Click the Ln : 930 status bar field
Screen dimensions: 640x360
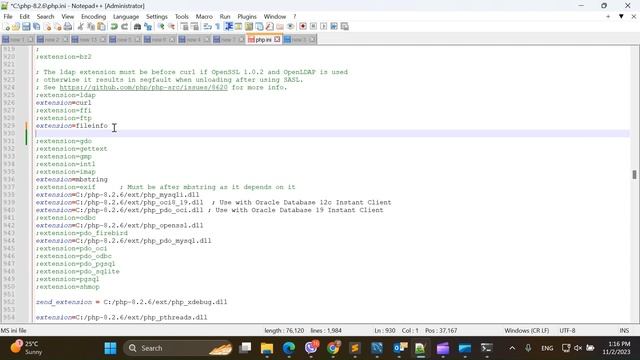[x=384, y=331]
